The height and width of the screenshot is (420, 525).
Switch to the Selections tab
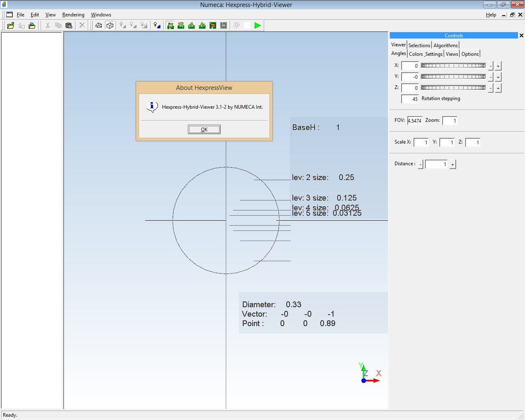tap(419, 46)
